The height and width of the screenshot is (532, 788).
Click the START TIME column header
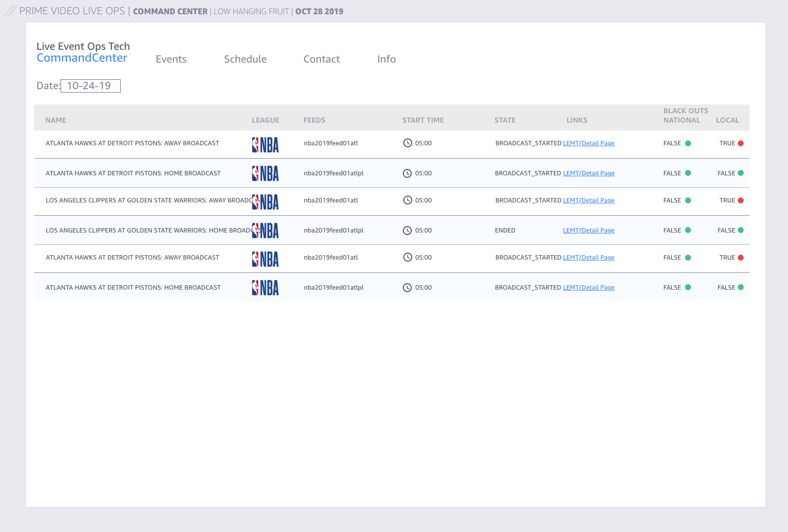(423, 120)
